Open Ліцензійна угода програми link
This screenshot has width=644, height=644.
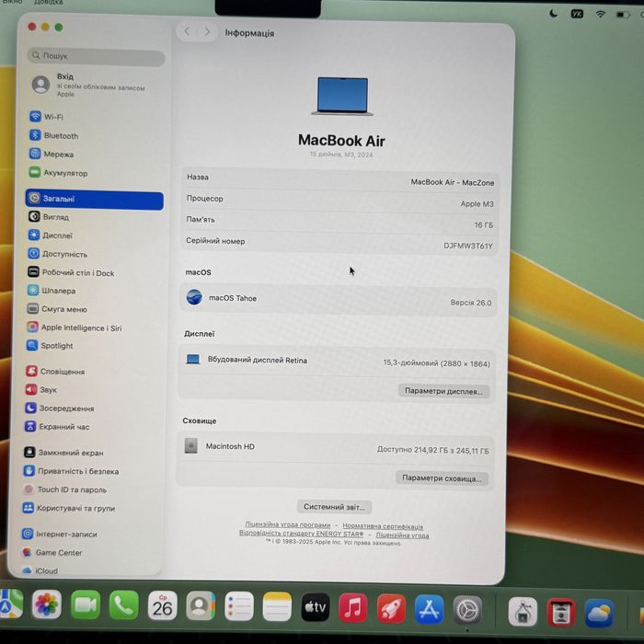(287, 525)
